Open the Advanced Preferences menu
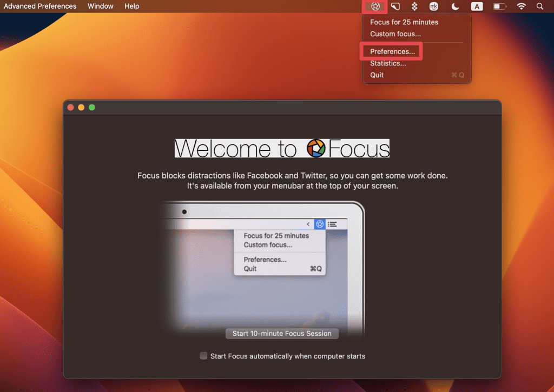Screen dimensions: 554x392 40,6
